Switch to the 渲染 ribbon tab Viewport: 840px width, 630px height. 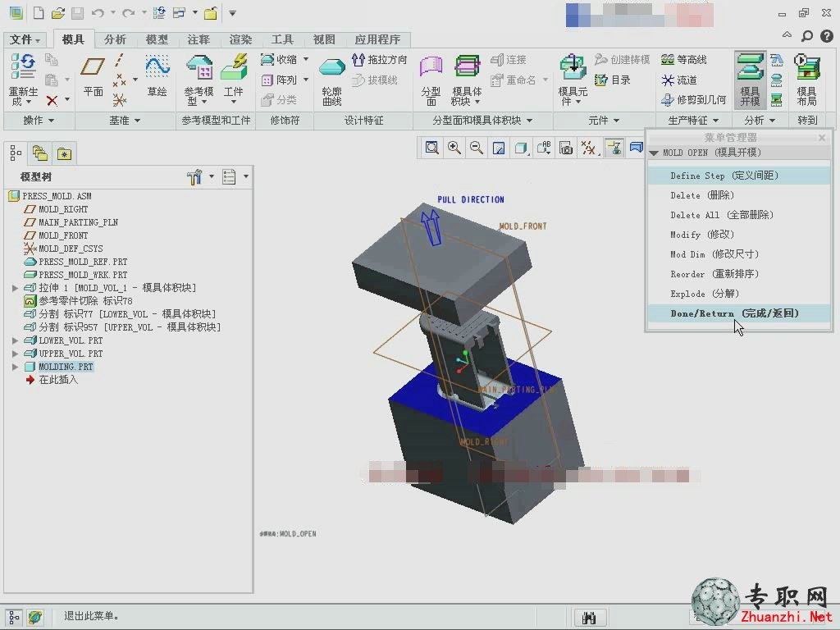click(240, 39)
